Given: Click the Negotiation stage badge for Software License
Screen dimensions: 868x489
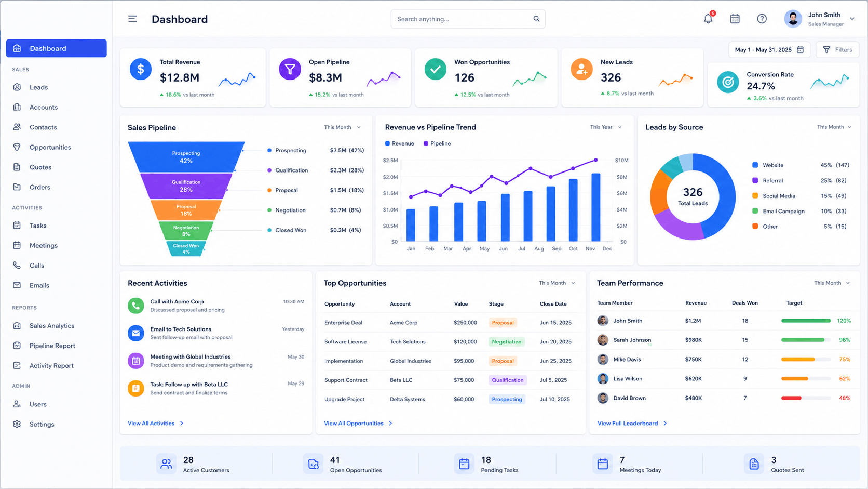Looking at the screenshot, I should 507,342.
